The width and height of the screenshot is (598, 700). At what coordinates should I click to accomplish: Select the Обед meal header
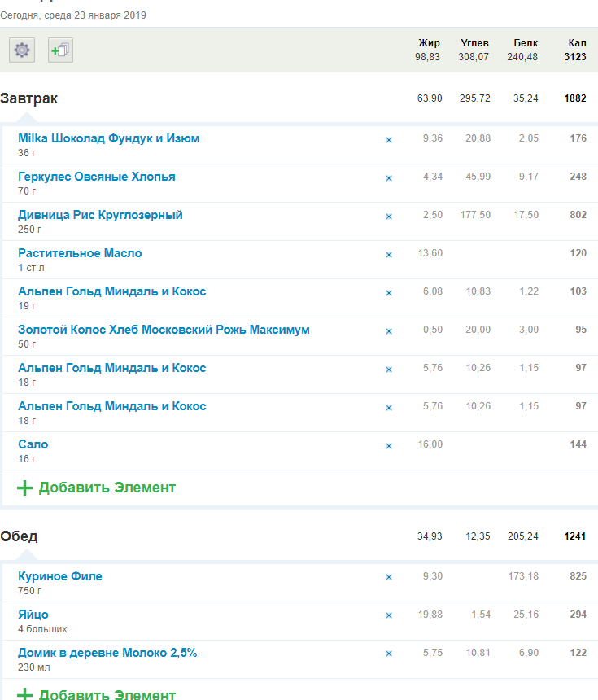click(x=19, y=536)
